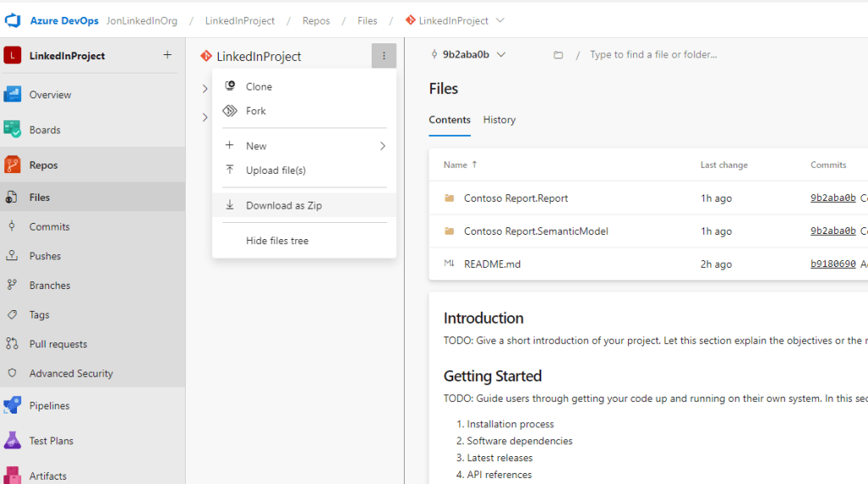Select Download as Zip from menu
This screenshot has width=868, height=484.
(283, 205)
